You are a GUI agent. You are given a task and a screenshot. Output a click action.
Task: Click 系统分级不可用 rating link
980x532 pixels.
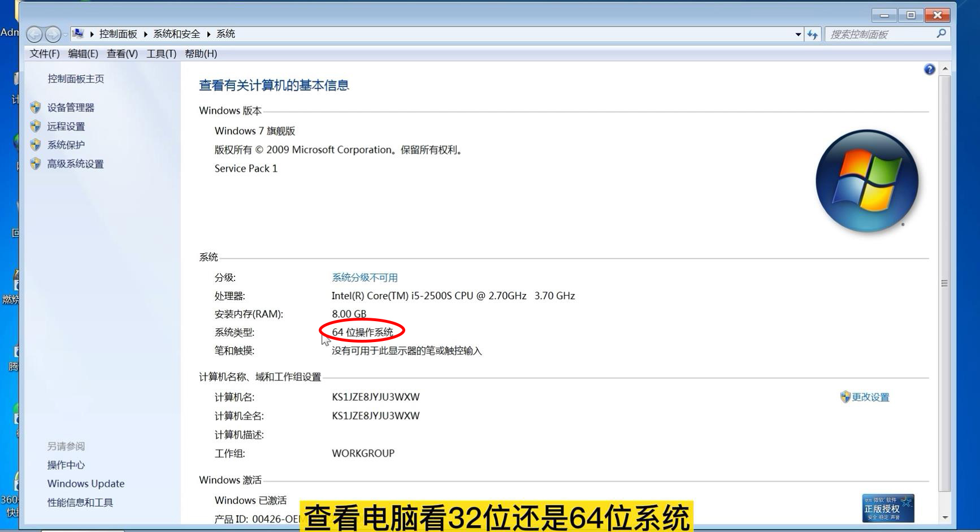coord(365,278)
